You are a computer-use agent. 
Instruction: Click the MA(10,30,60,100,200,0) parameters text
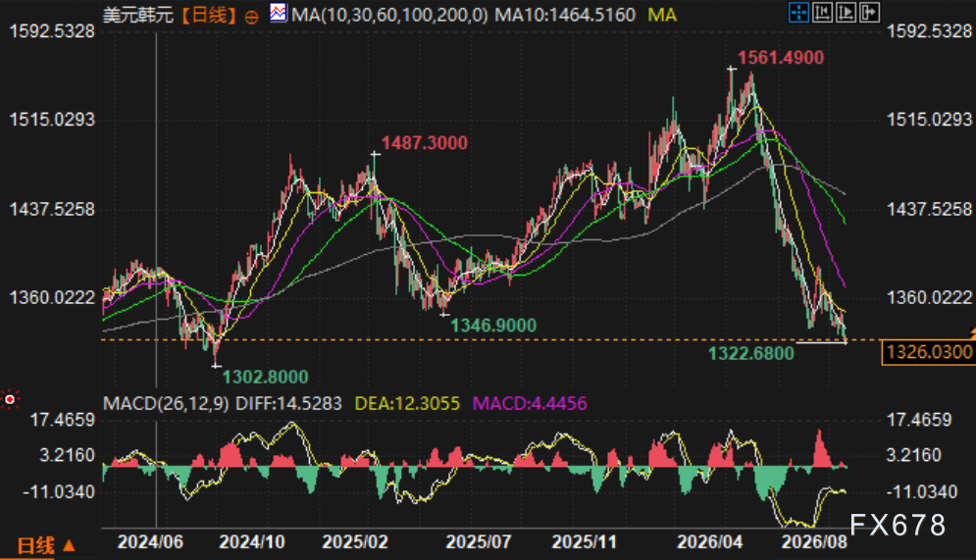point(389,15)
